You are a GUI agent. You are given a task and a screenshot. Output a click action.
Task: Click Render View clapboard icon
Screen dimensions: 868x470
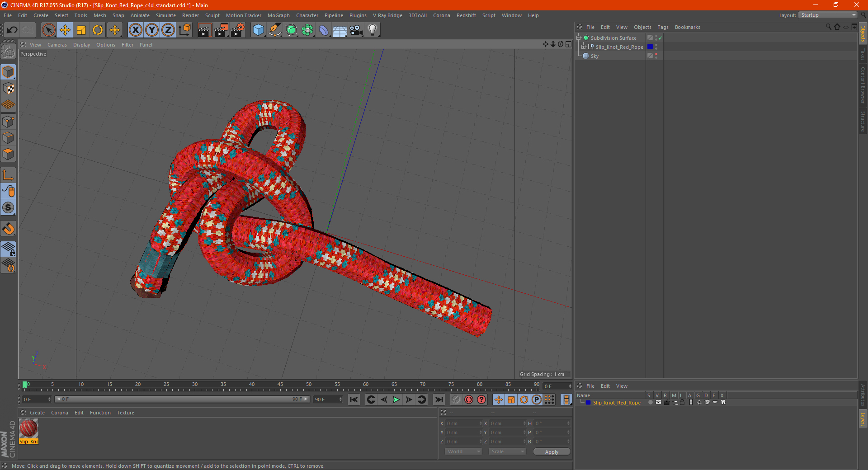click(x=204, y=30)
